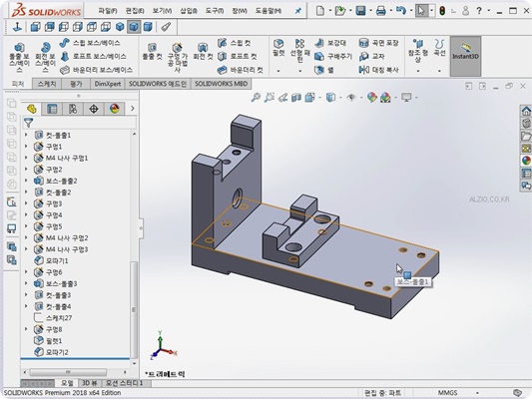The width and height of the screenshot is (532, 399).
Task: Expand the 구멍8 feature node
Action: click(26, 329)
